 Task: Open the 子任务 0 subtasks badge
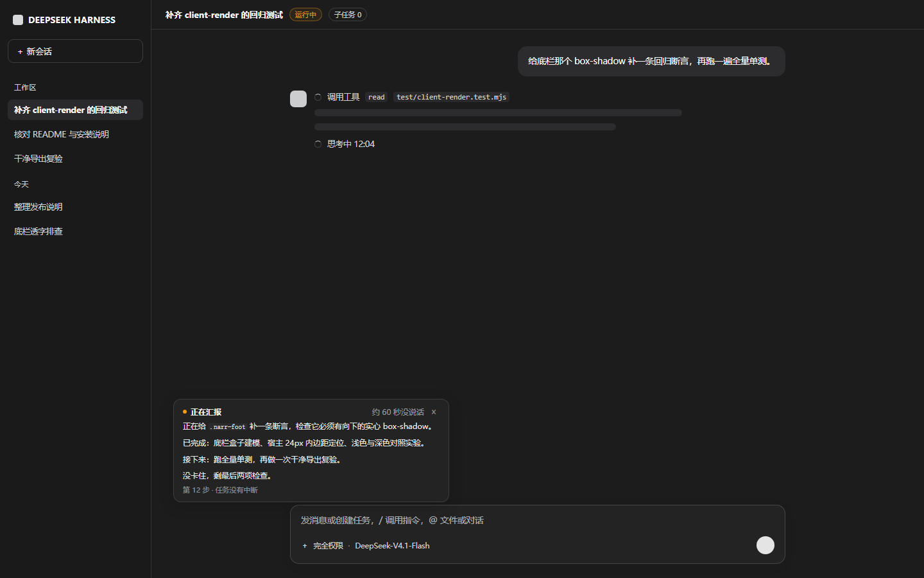tap(348, 15)
